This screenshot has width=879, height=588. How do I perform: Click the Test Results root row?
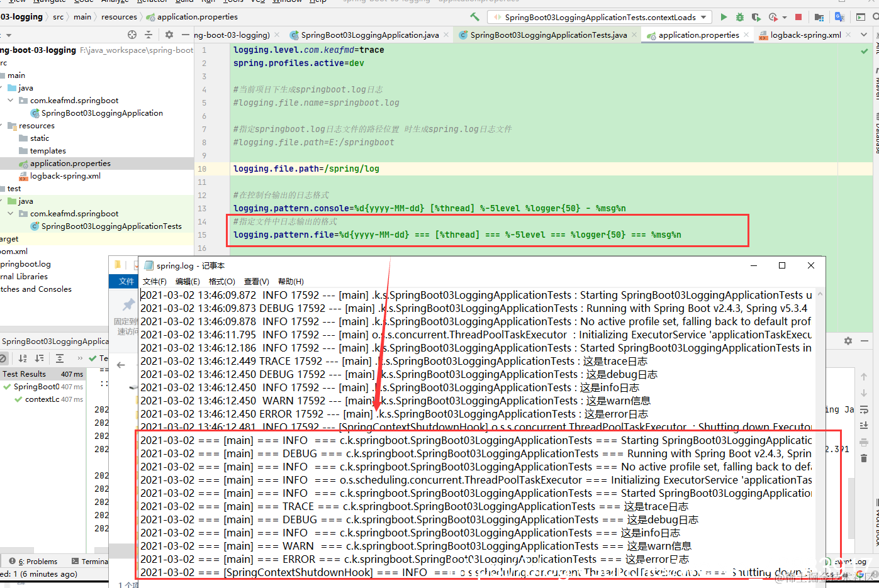pyautogui.click(x=42, y=374)
